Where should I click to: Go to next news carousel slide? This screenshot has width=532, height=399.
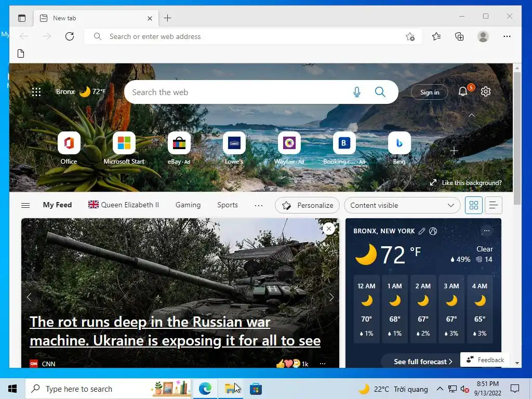point(331,297)
